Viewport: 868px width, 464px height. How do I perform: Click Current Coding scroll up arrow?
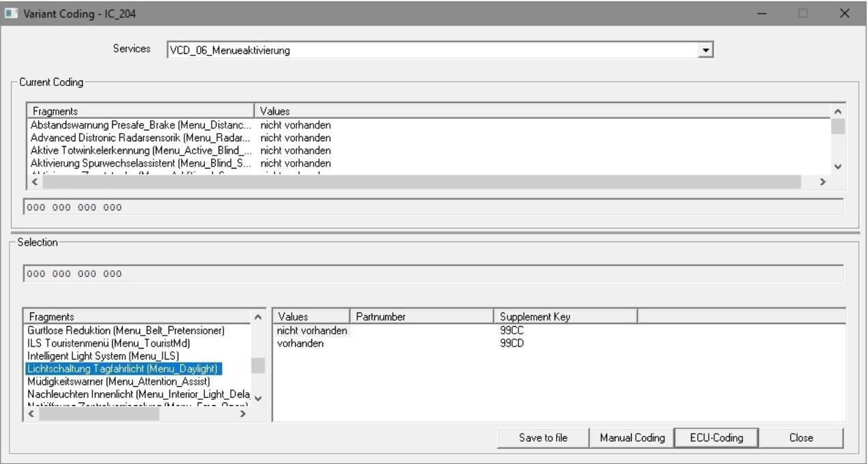(x=838, y=111)
